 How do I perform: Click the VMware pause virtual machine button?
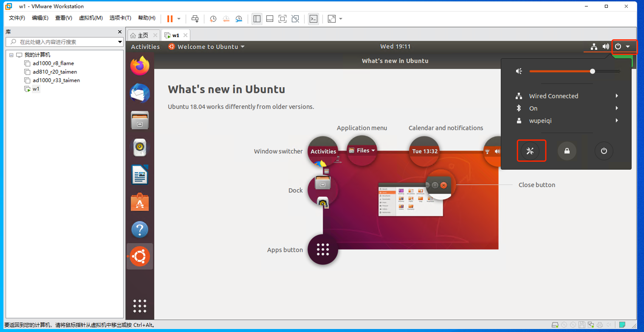click(x=170, y=19)
